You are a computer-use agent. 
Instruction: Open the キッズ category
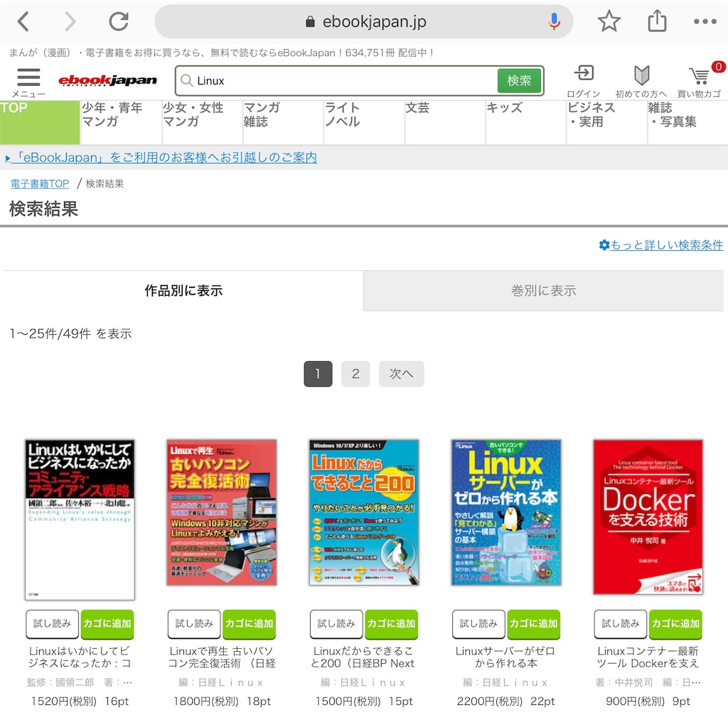click(525, 122)
